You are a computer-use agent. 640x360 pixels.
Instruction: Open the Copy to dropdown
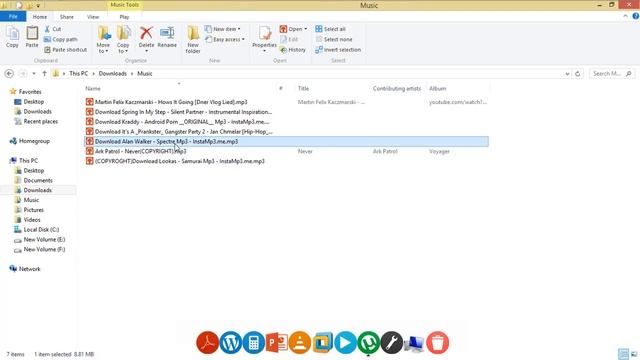click(123, 40)
